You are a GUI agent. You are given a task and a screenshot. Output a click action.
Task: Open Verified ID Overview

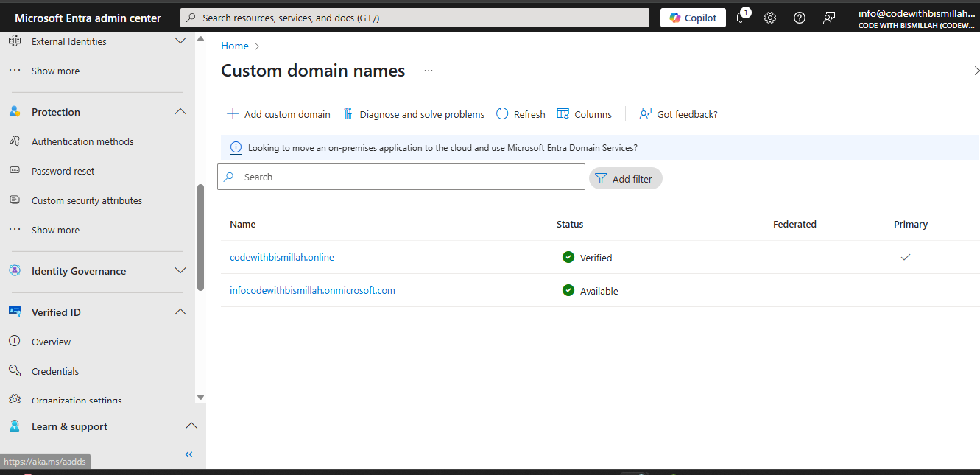click(x=52, y=342)
